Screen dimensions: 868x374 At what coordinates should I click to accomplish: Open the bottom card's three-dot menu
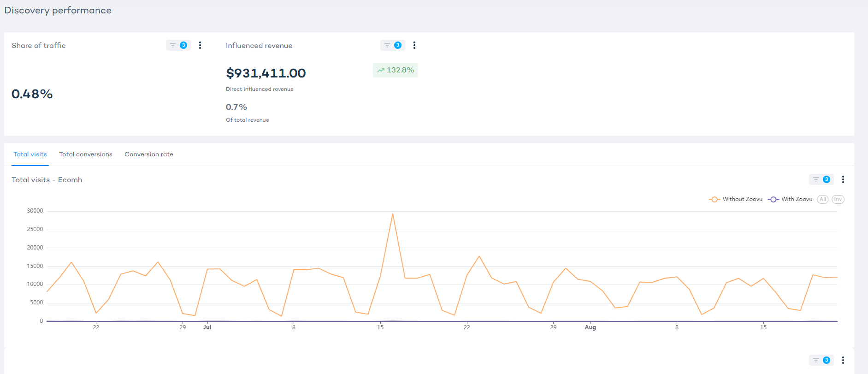843,360
